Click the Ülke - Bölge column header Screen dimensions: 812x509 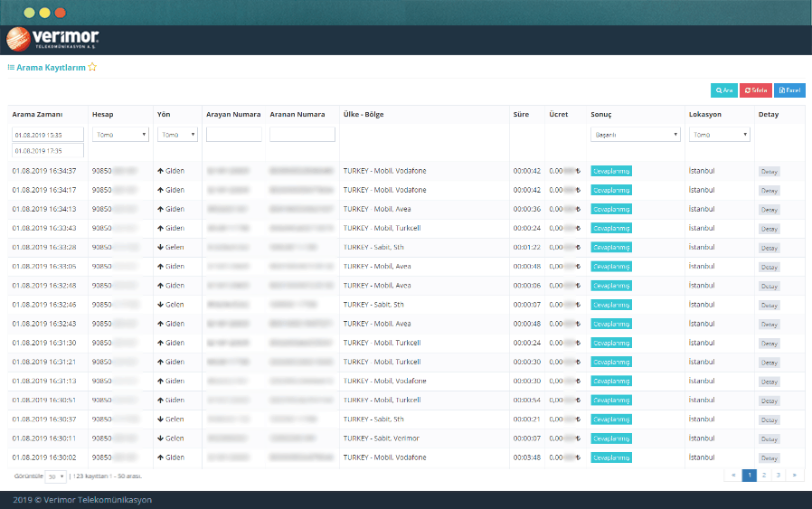tap(364, 115)
